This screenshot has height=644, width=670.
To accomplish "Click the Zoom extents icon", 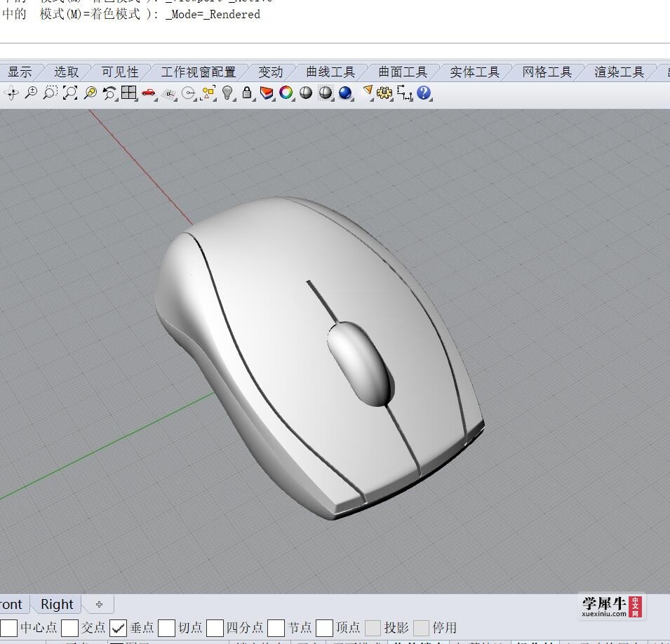I will click(x=70, y=93).
